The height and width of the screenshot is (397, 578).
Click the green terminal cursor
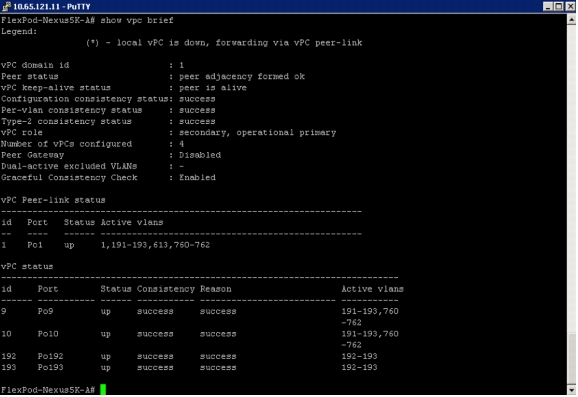(103, 389)
